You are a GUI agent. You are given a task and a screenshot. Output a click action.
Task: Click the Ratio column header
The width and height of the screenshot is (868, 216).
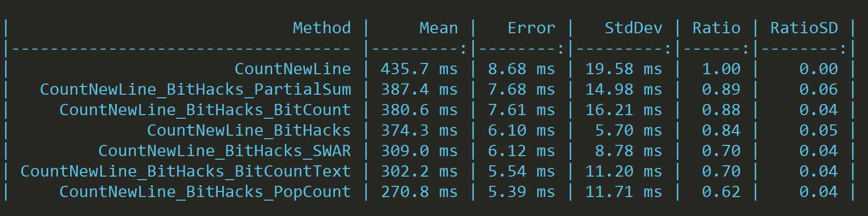(x=716, y=28)
